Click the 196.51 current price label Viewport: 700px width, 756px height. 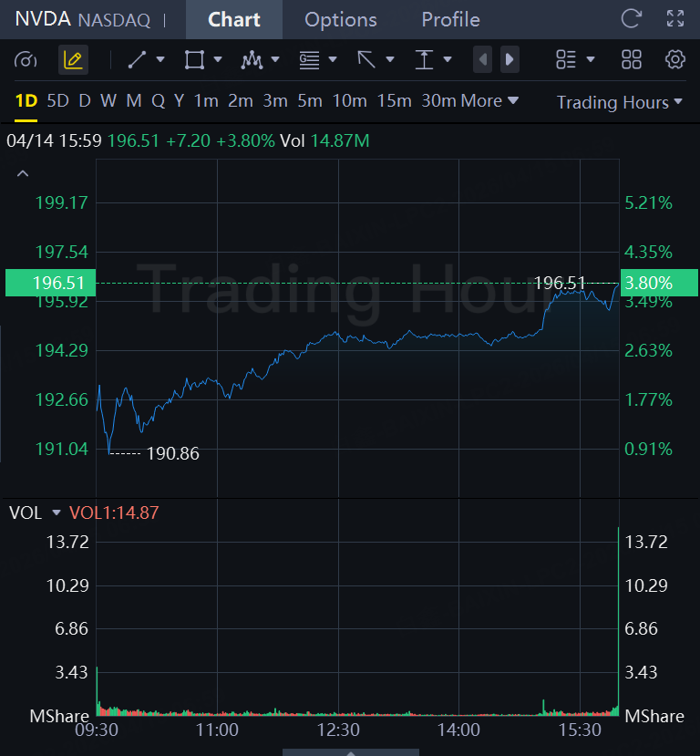pos(50,283)
